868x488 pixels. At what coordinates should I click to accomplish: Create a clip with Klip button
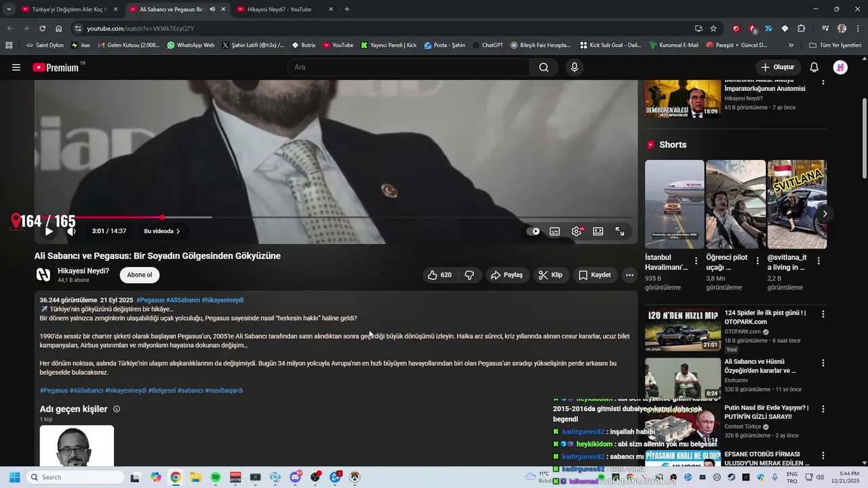tap(551, 275)
